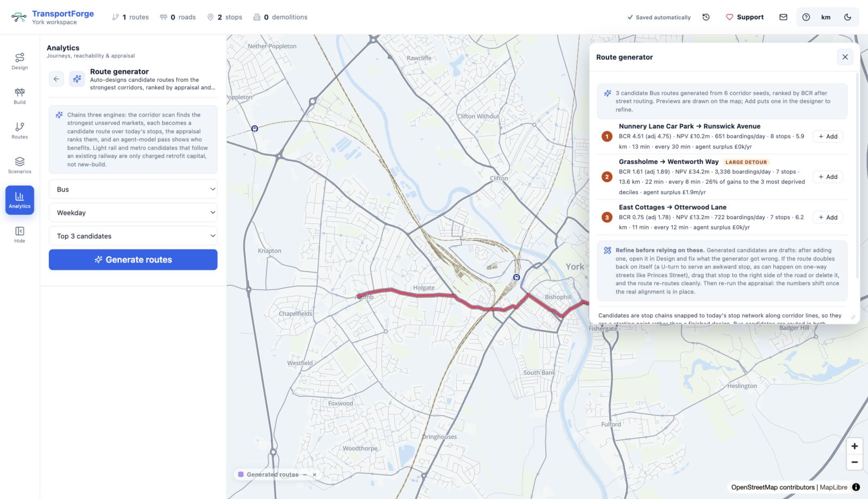Go back with the left arrow button
This screenshot has height=499, width=868.
click(x=56, y=79)
